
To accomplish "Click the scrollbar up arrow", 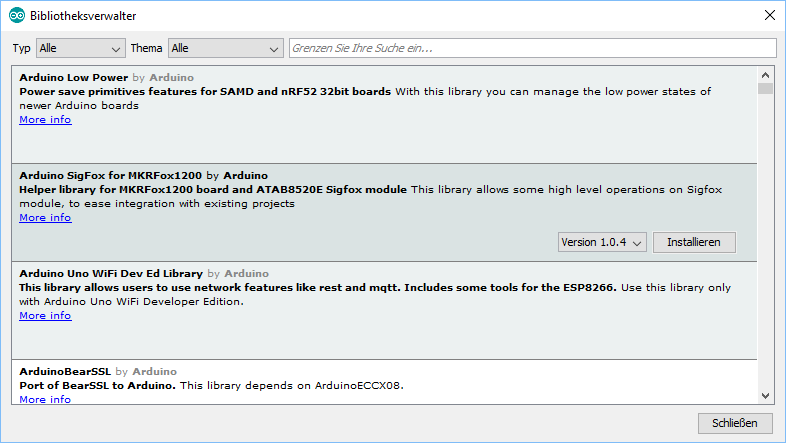I will tap(765, 75).
